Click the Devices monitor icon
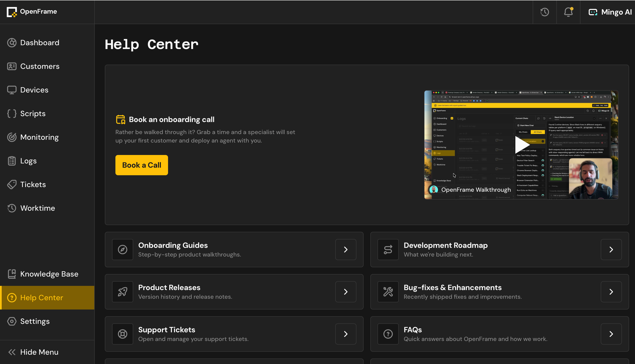This screenshot has width=635, height=364. [12, 90]
